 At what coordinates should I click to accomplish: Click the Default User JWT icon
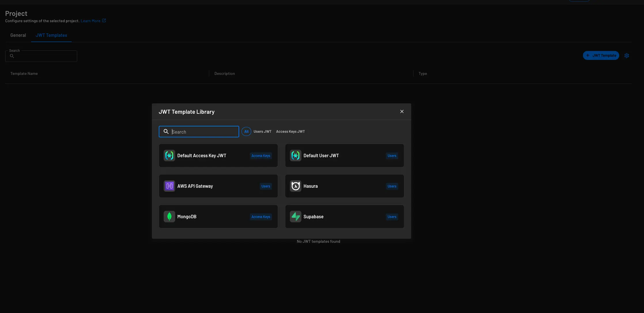pos(295,155)
